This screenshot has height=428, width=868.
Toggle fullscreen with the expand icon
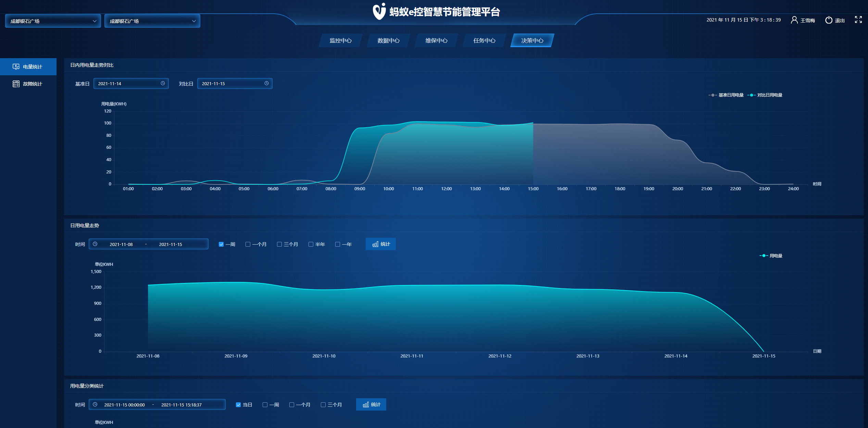point(858,20)
